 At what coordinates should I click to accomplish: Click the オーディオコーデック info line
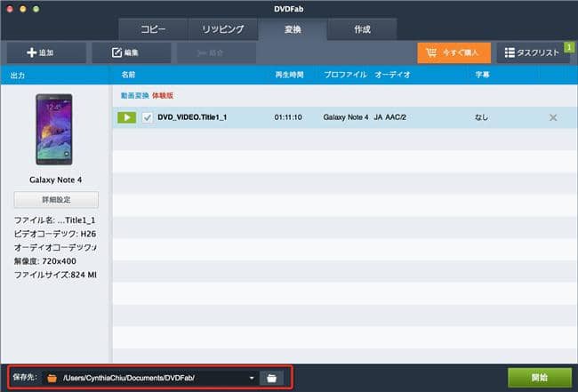click(55, 248)
